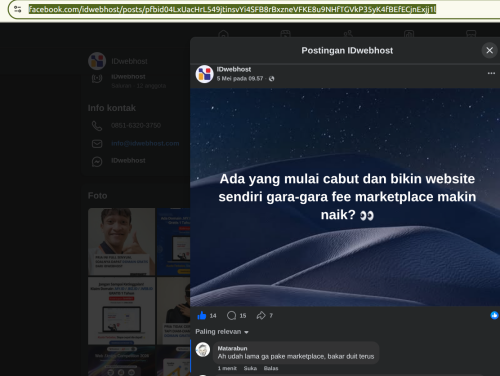Screen dimensions: 500x376
Task: Open the info@idwebhost.com email link
Action: point(145,143)
